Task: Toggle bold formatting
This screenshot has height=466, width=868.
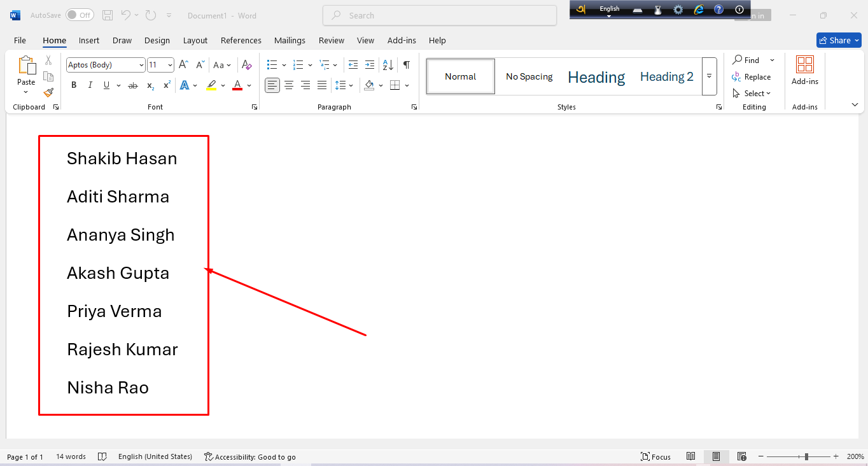Action: (x=73, y=85)
